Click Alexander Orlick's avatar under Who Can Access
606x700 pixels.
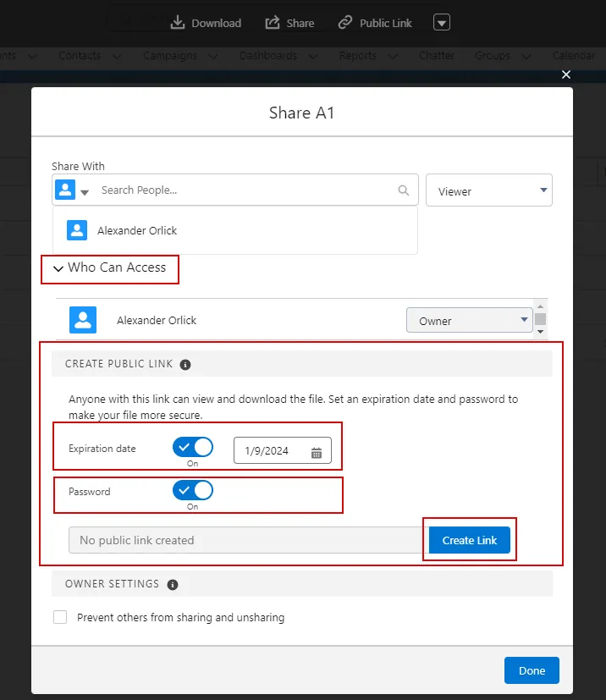click(x=82, y=320)
